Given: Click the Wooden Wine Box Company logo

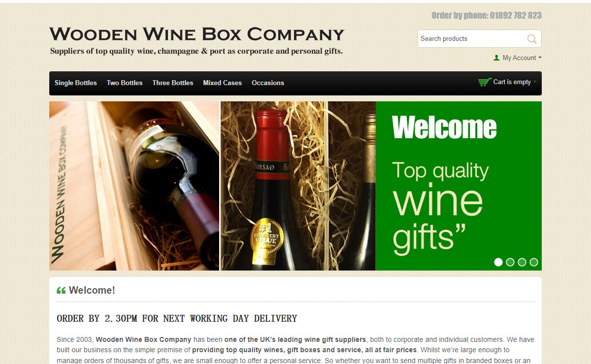Looking at the screenshot, I should (x=197, y=40).
